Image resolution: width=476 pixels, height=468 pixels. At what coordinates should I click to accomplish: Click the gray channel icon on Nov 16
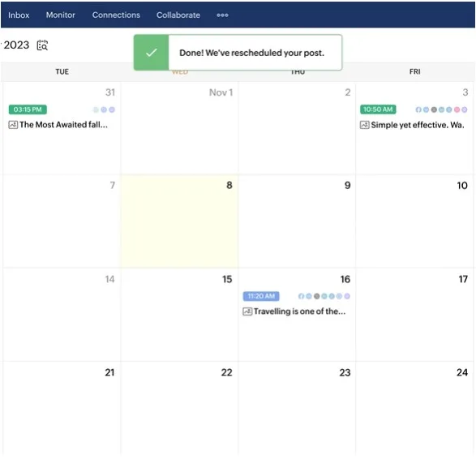(316, 296)
